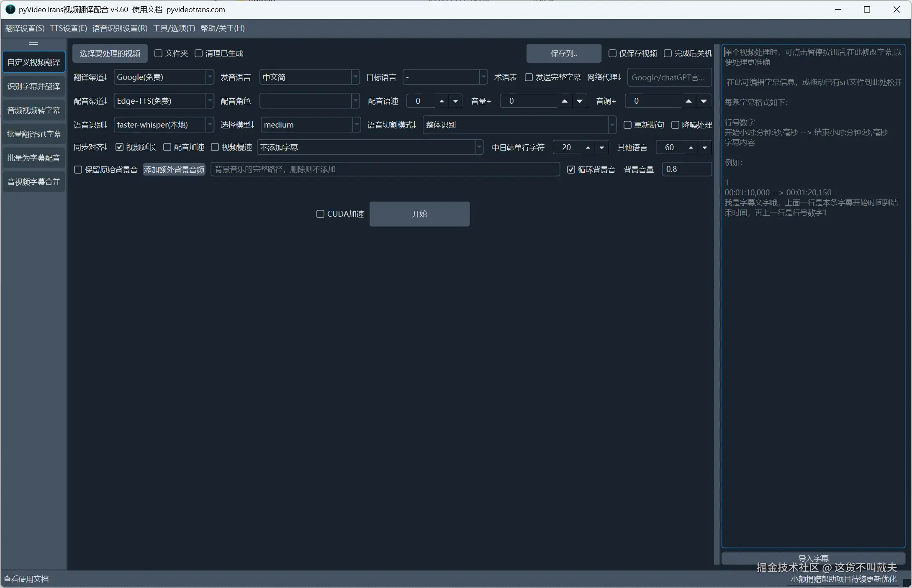This screenshot has width=912, height=588.
Task: Open 翻译渠道 Google(免费) dropdown
Action: click(164, 77)
